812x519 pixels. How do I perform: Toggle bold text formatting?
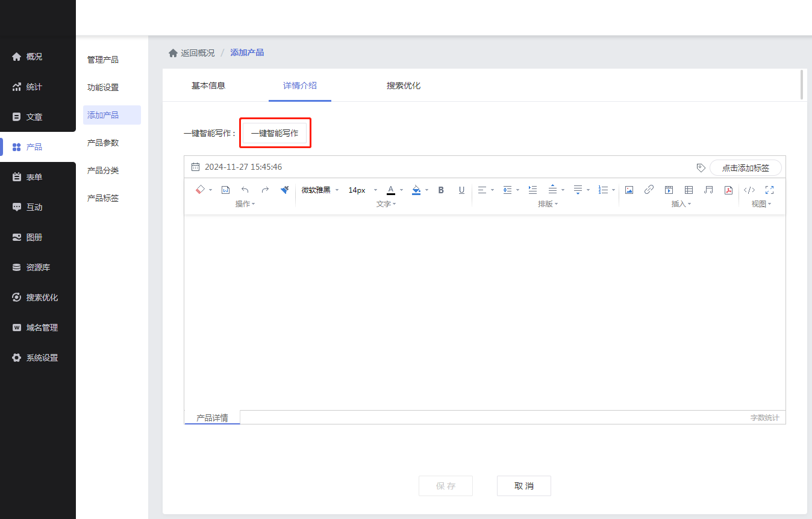click(441, 190)
